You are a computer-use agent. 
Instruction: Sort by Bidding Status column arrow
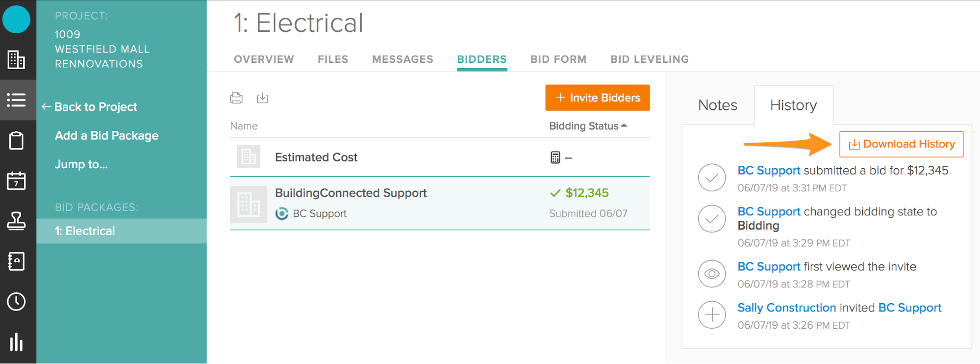(624, 126)
